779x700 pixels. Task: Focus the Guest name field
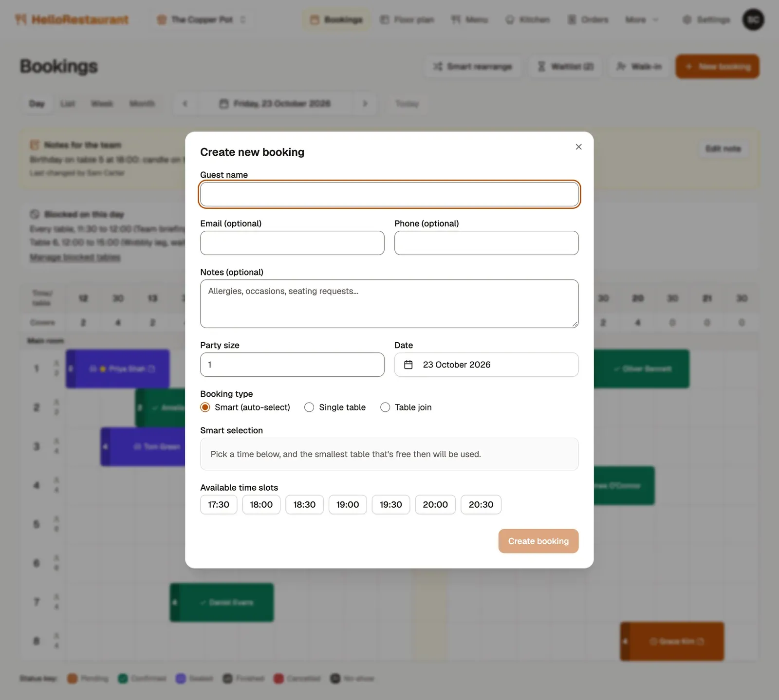coord(389,194)
